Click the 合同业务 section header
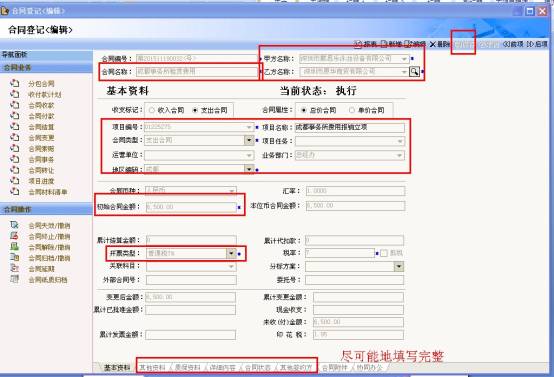 pos(46,67)
